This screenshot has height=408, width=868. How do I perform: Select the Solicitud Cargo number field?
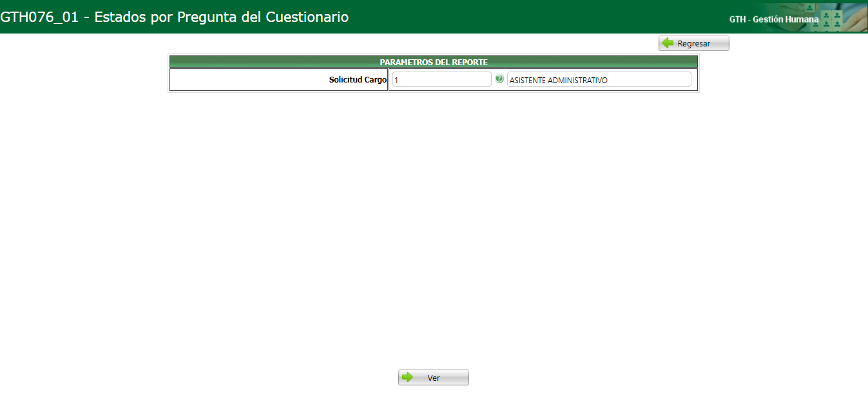(441, 79)
